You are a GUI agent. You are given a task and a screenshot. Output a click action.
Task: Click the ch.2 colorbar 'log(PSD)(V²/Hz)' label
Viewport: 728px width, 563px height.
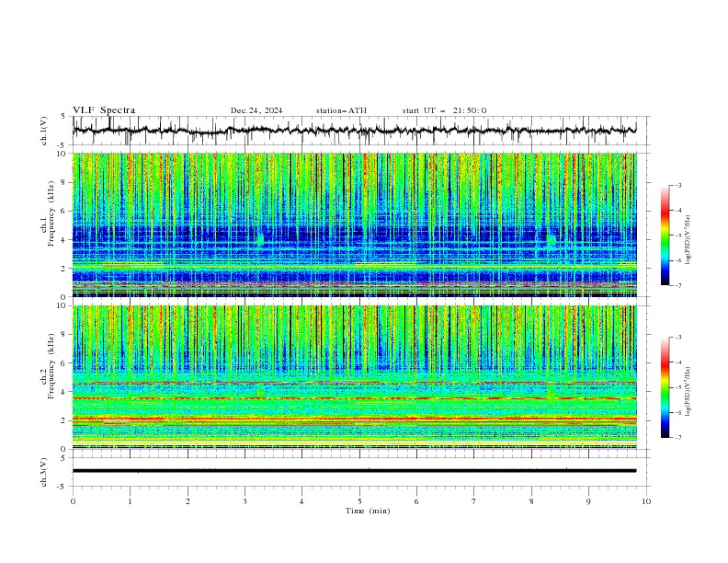pos(688,392)
